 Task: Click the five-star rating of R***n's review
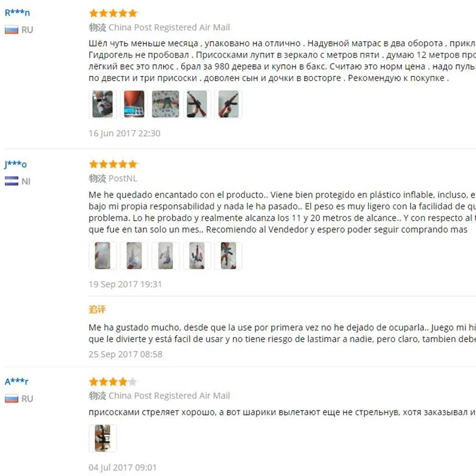[114, 13]
